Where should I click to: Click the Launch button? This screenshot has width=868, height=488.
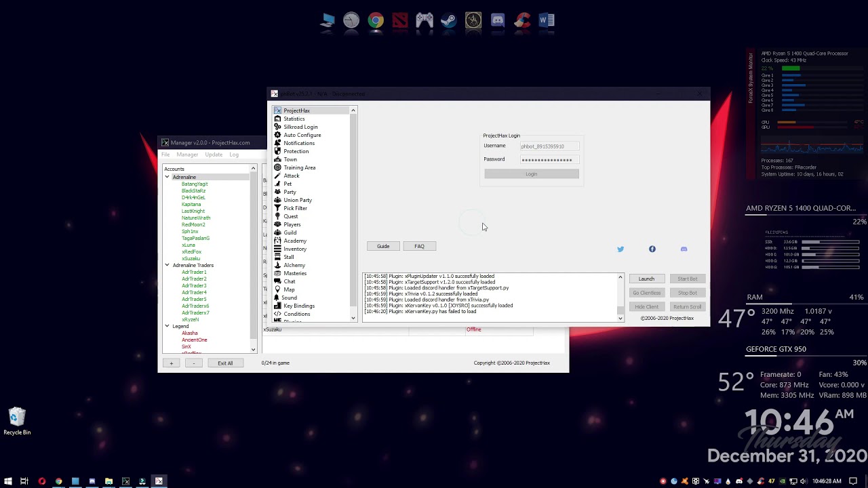tap(646, 279)
